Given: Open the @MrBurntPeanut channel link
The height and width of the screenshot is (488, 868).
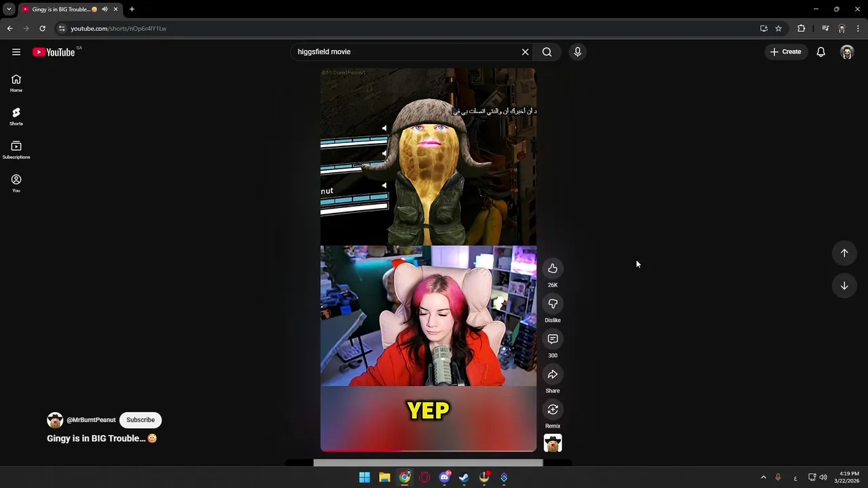Looking at the screenshot, I should click(x=91, y=420).
